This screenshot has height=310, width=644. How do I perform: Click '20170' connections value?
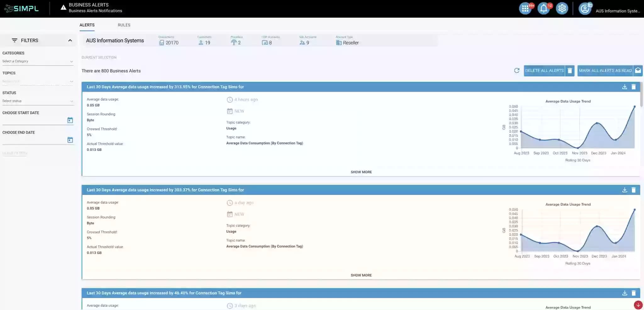[172, 43]
